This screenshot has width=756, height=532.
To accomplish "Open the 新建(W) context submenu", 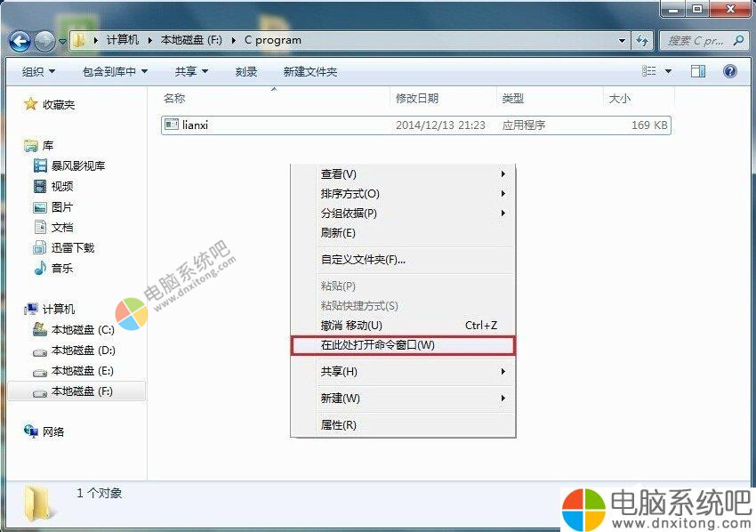I will click(403, 399).
